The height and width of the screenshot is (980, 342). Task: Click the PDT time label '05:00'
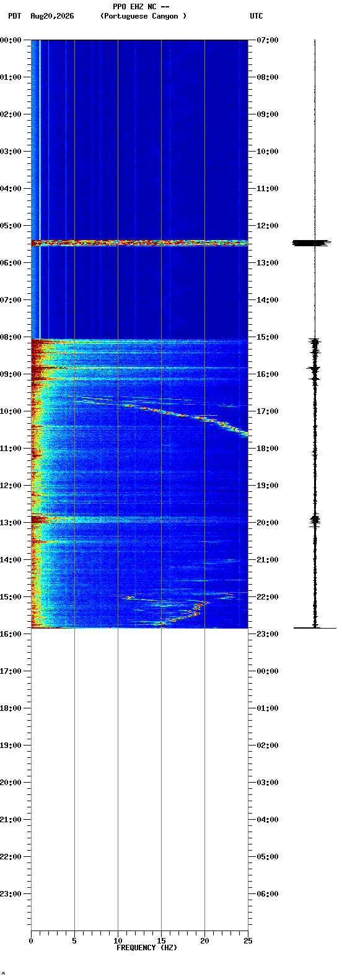[11, 226]
